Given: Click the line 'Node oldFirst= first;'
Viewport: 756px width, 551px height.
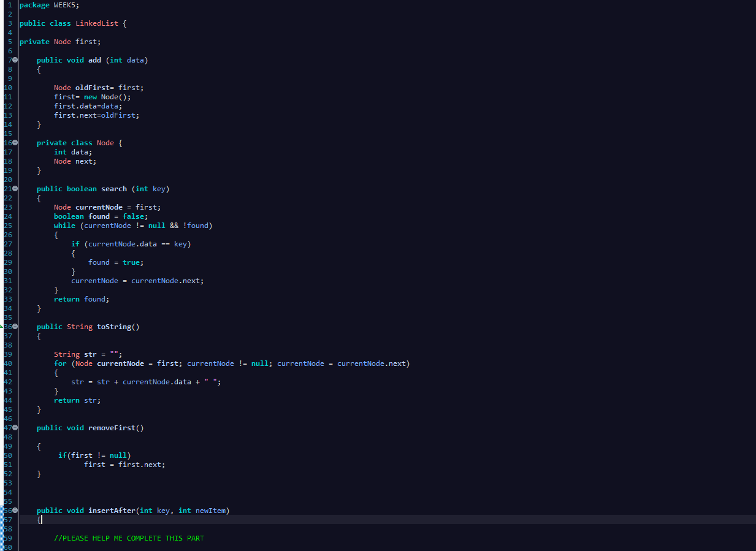Looking at the screenshot, I should [x=99, y=88].
